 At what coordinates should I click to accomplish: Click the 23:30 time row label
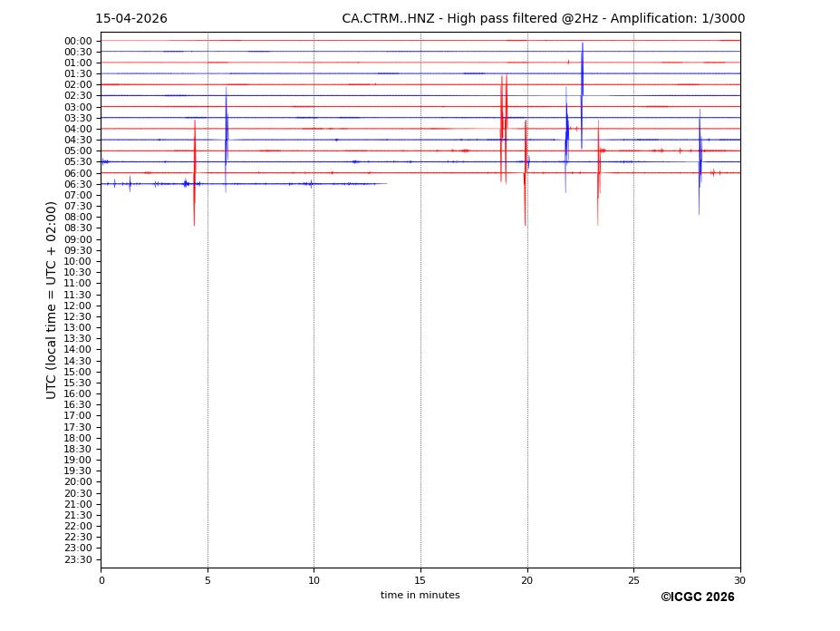tap(78, 559)
